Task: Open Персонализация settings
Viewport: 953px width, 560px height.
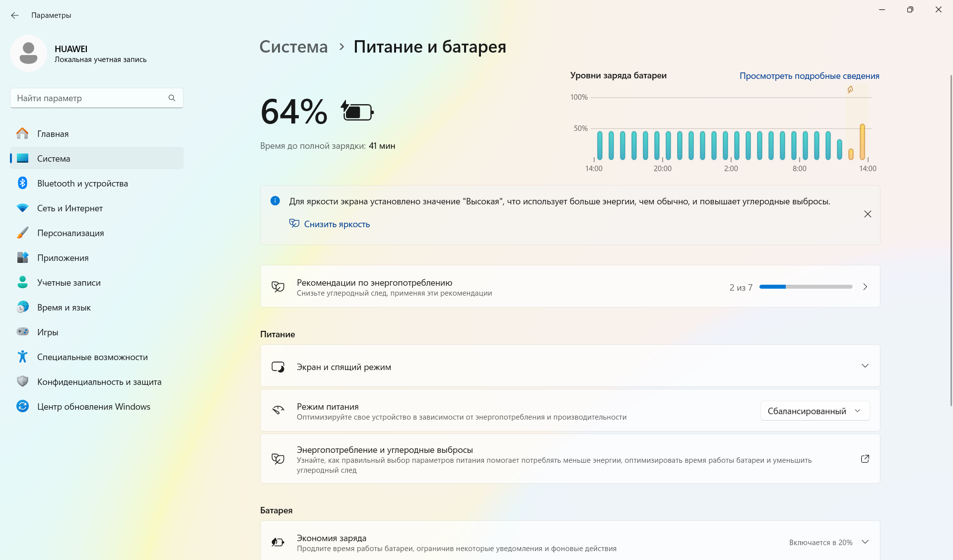Action: pyautogui.click(x=97, y=233)
